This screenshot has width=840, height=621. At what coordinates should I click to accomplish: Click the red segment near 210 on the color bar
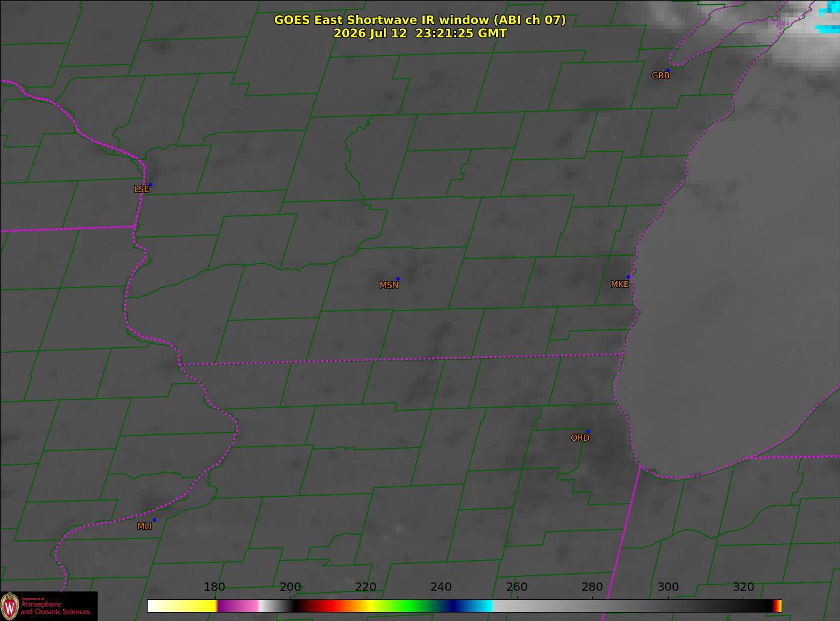328,606
